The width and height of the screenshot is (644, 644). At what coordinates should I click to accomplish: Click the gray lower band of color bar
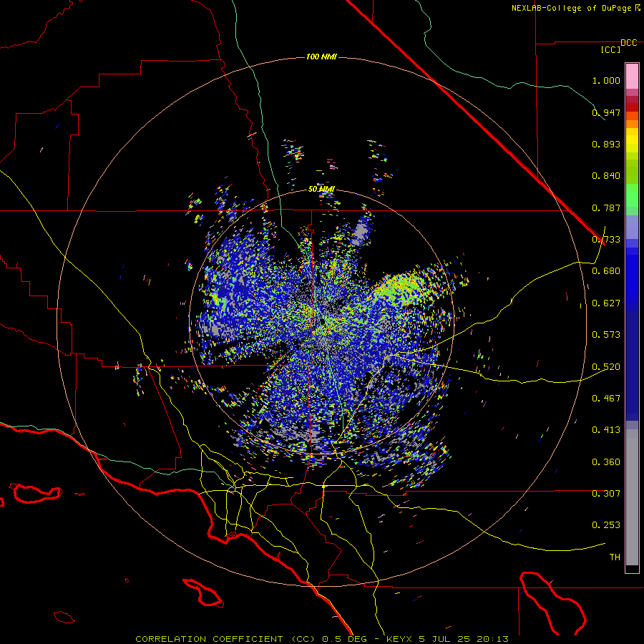632,497
